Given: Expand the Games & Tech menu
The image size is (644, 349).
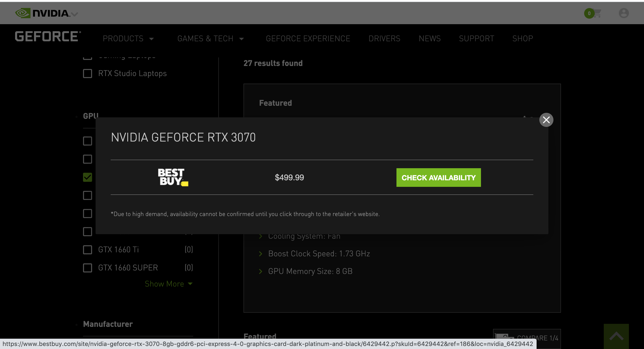Looking at the screenshot, I should pyautogui.click(x=211, y=39).
